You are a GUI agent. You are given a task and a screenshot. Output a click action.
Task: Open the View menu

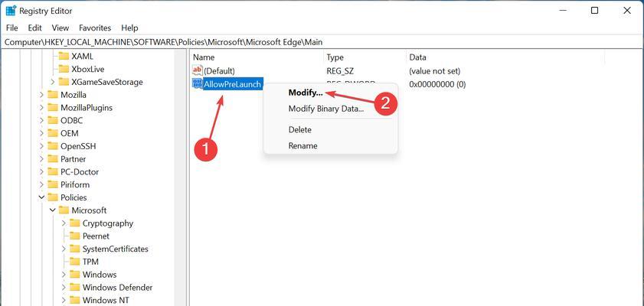[x=60, y=28]
